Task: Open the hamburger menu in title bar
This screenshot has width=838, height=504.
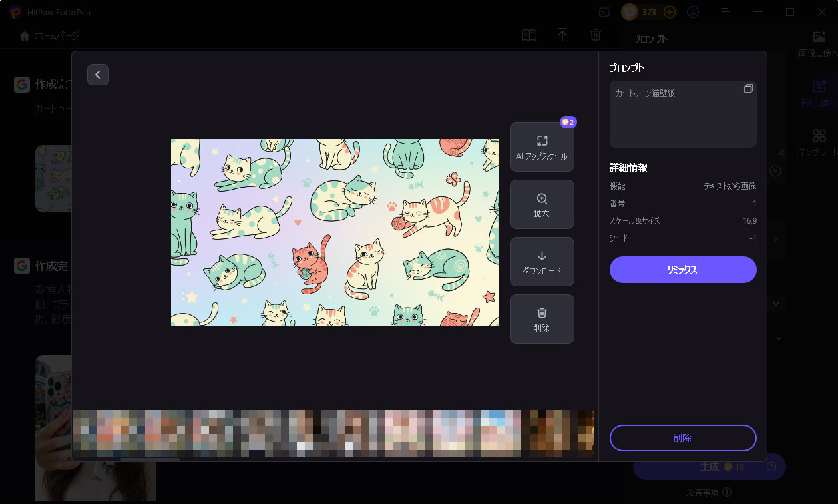Action: [726, 12]
